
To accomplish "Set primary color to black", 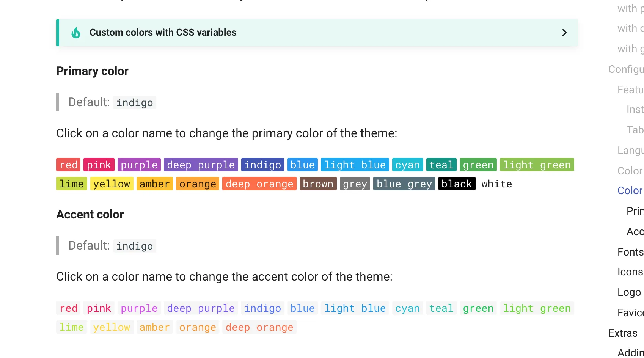I will (457, 184).
